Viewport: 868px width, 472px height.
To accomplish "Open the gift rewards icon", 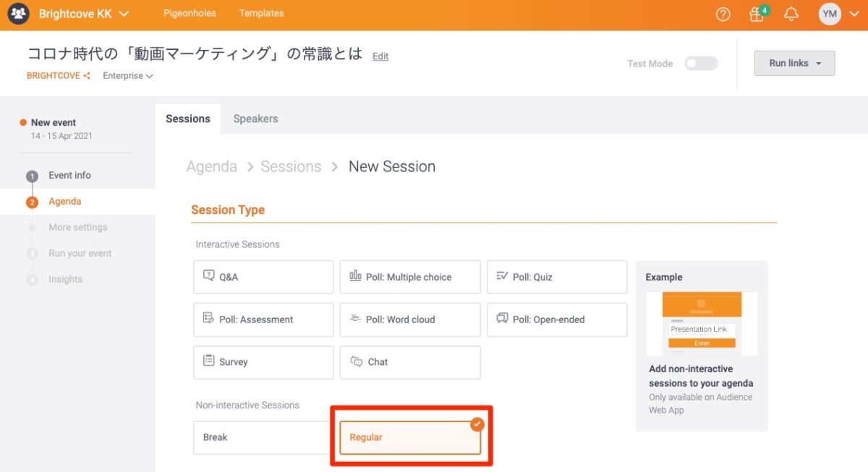I will [x=757, y=14].
